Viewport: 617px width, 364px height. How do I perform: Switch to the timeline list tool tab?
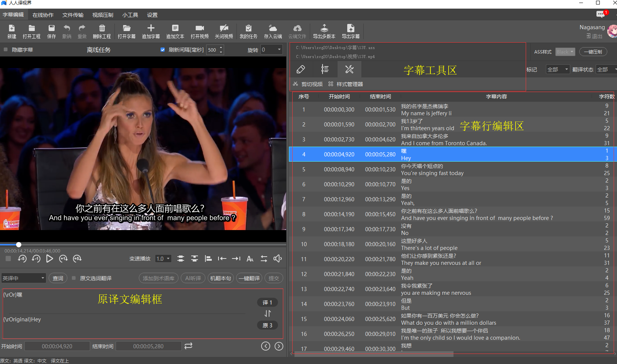tap(325, 69)
